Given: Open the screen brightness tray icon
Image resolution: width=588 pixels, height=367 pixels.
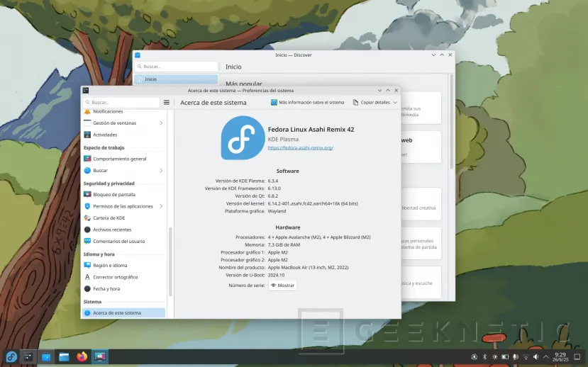Looking at the screenshot, I should pyautogui.click(x=495, y=357).
